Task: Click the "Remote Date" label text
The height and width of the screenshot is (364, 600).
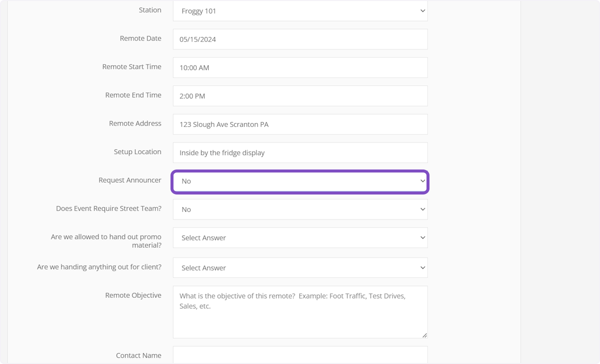Action: [140, 38]
